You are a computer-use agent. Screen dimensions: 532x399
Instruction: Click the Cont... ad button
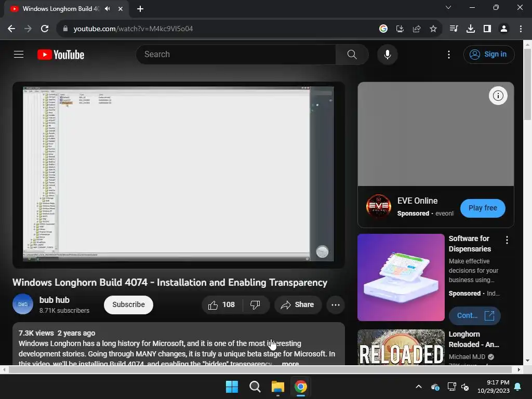point(475,315)
